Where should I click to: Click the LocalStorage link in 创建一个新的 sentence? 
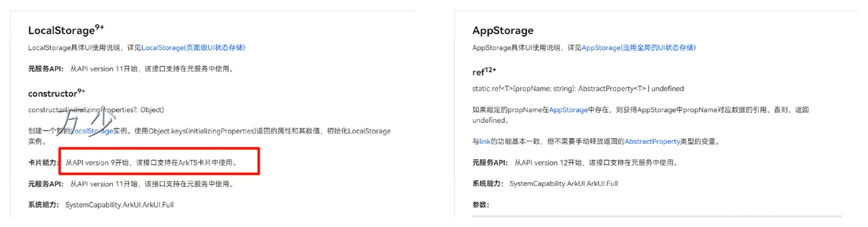pyautogui.click(x=92, y=131)
